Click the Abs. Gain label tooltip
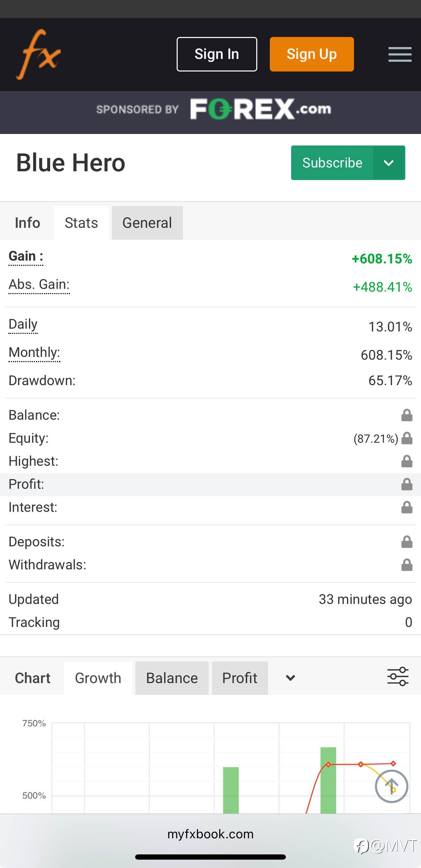Screen dimensions: 421x868 (39, 285)
